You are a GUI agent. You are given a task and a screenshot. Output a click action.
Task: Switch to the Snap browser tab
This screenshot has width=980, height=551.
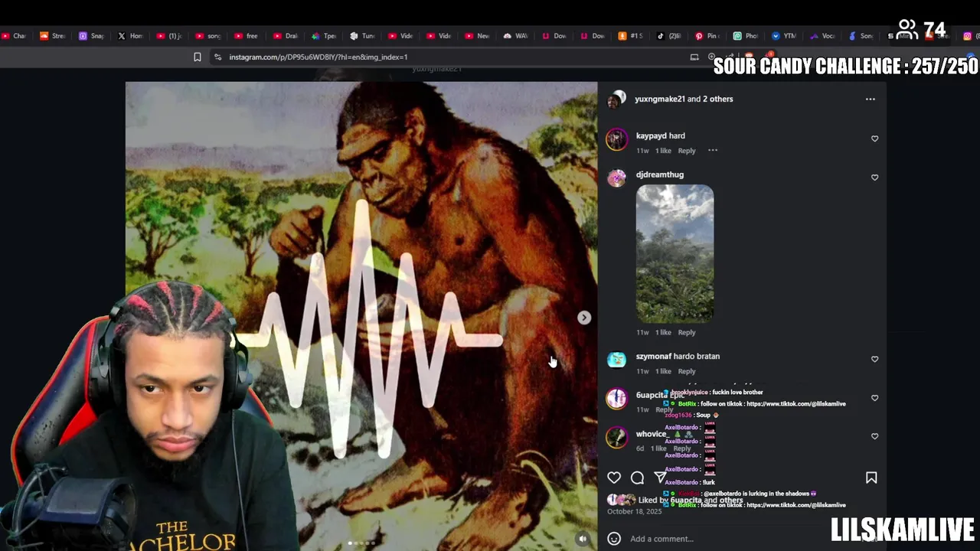tap(91, 36)
